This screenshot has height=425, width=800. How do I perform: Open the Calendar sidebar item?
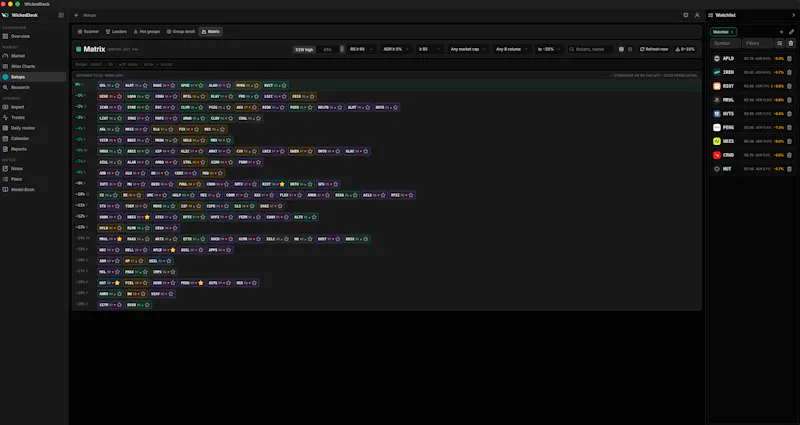(33, 138)
